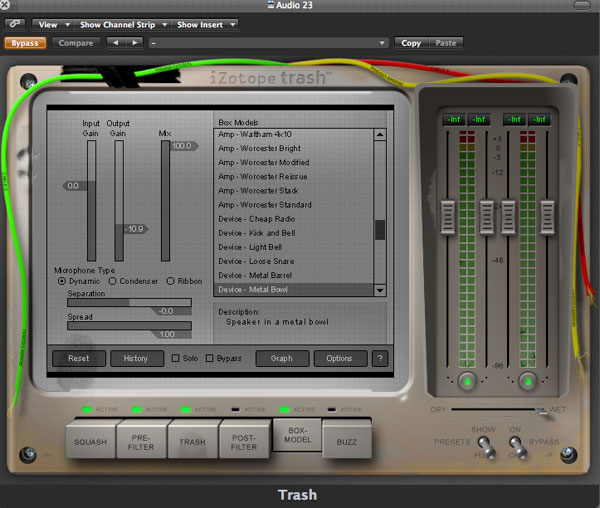Click the Buzz ACTIVE indicator light

tap(332, 410)
